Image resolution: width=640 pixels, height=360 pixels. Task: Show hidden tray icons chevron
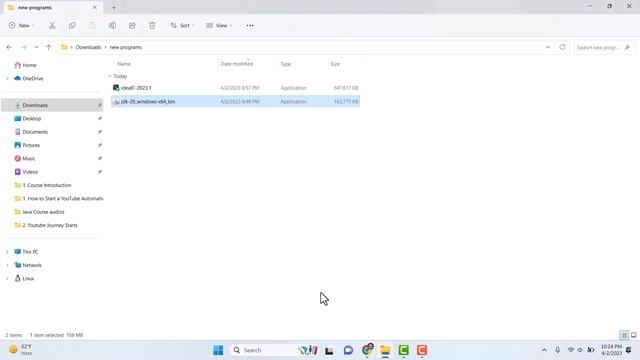[x=544, y=350]
